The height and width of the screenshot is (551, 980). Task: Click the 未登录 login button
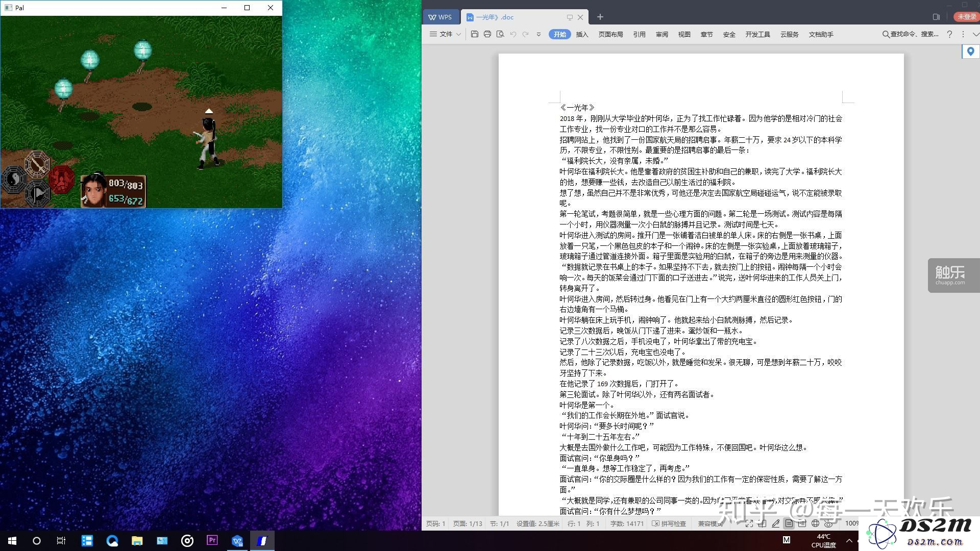pyautogui.click(x=967, y=17)
